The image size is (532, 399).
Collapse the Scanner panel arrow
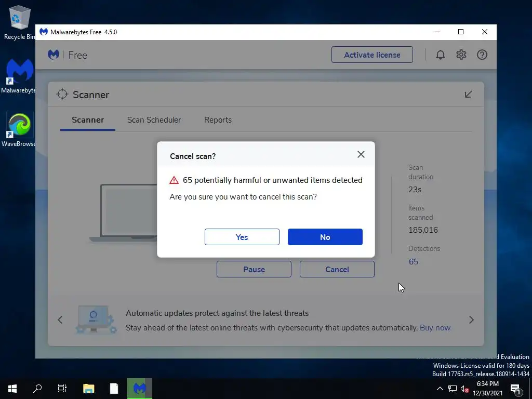(x=468, y=95)
